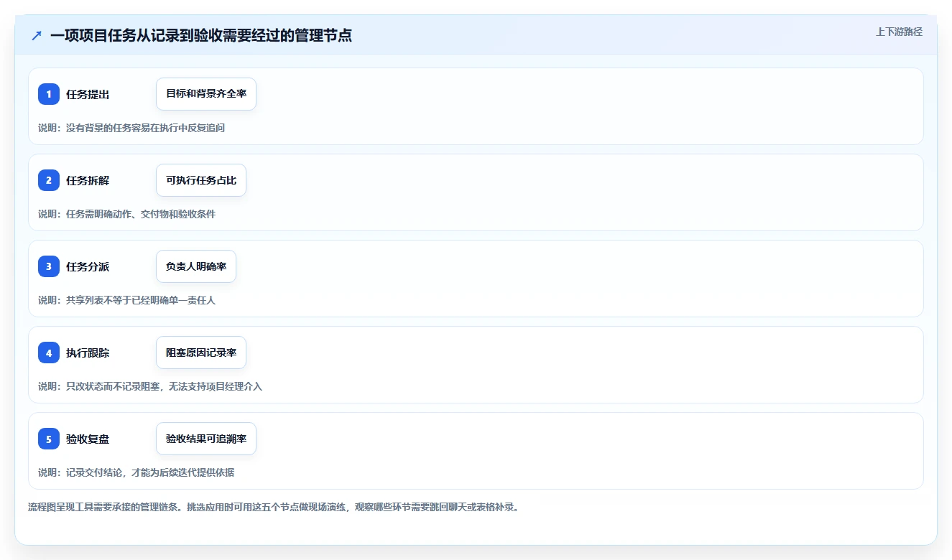Click the title 一项项目任务从记录到验收需要经过的管理节点
952x560 pixels.
point(201,35)
